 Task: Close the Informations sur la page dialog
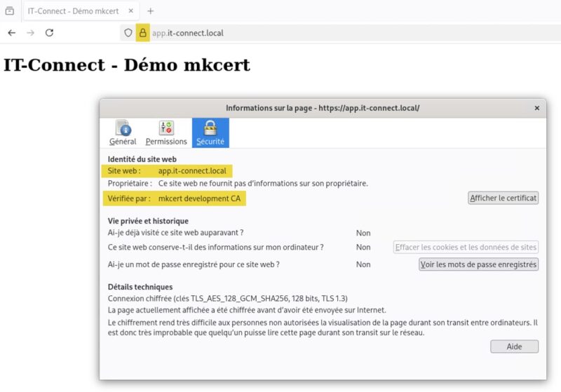(537, 108)
